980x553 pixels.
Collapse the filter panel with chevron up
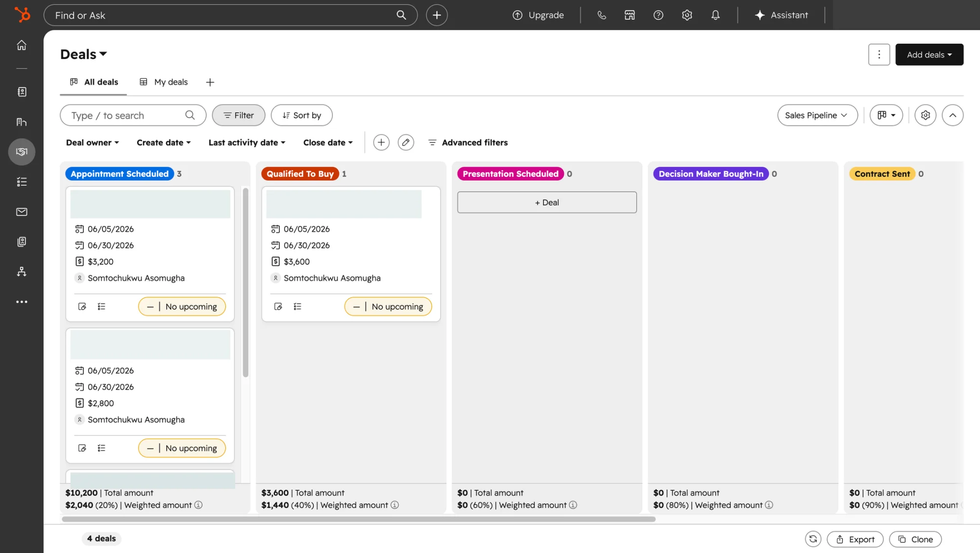pyautogui.click(x=952, y=115)
